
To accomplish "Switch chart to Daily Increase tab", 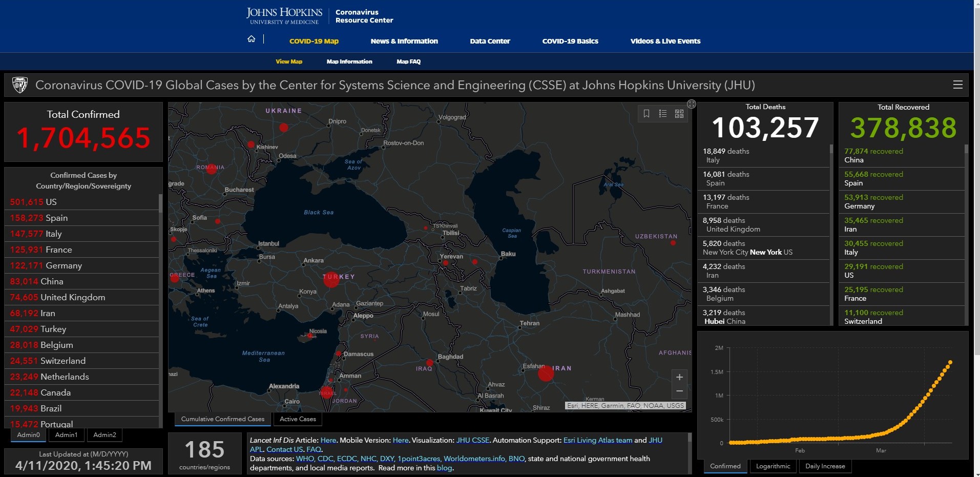I will coord(825,466).
